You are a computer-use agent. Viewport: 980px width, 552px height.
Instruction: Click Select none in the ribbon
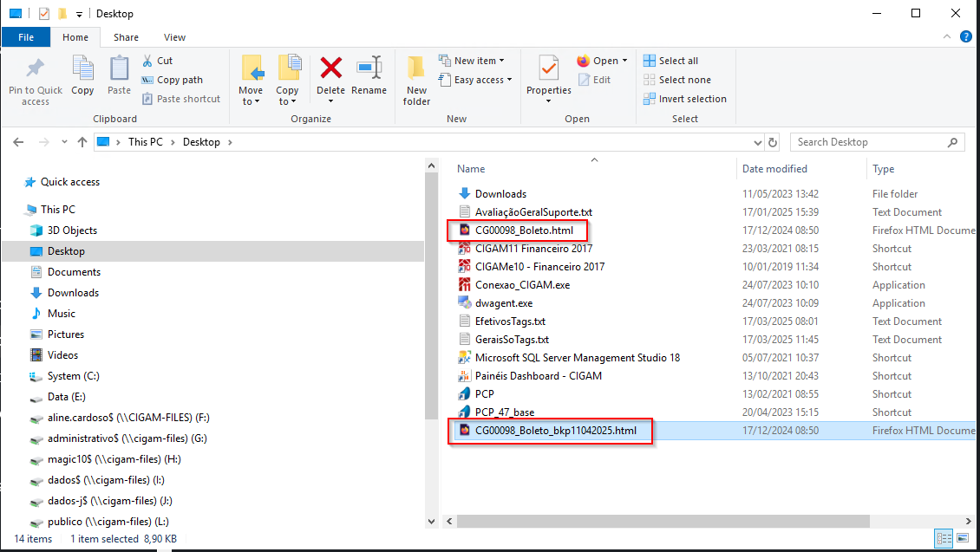[676, 80]
